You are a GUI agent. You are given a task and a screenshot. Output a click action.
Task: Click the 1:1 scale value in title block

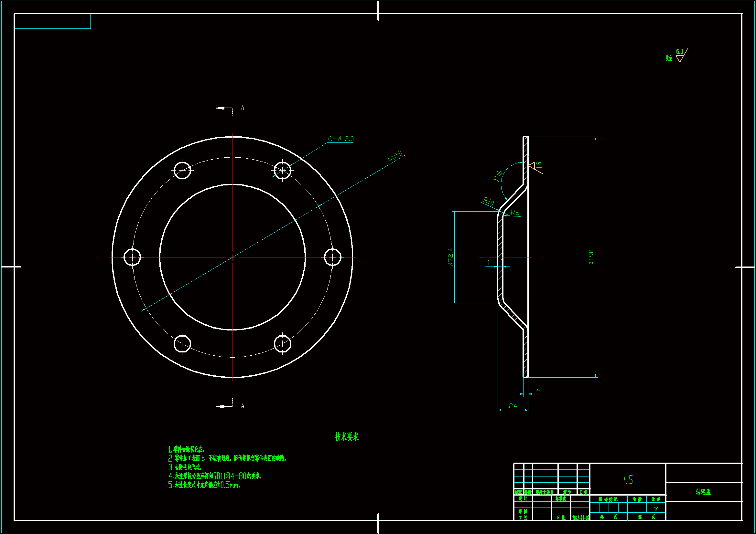(x=656, y=509)
